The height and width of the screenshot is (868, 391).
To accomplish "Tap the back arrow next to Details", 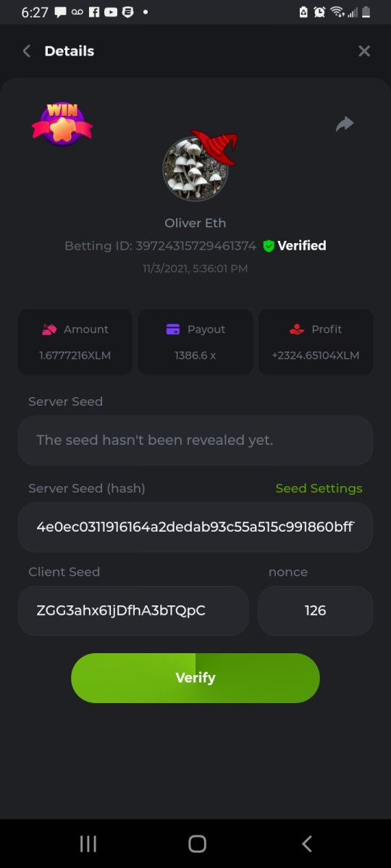I will [x=27, y=51].
